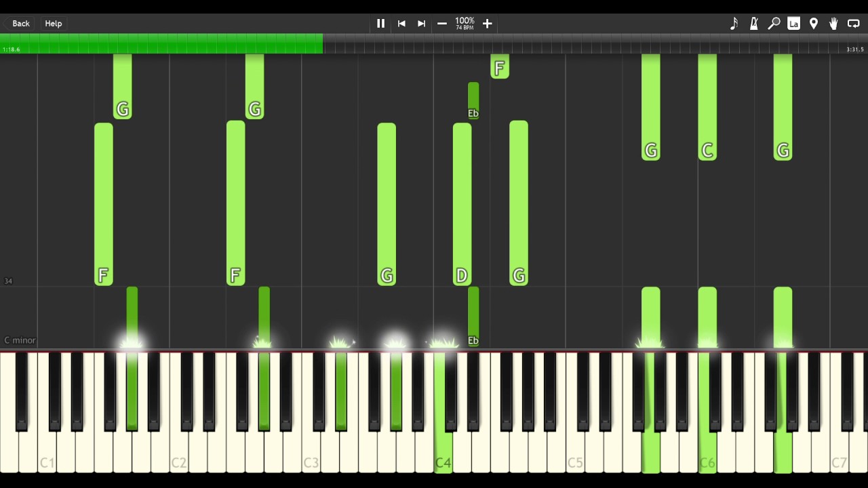Viewport: 868px width, 488px height.
Task: Toggle the La note labels icon
Action: click(793, 23)
